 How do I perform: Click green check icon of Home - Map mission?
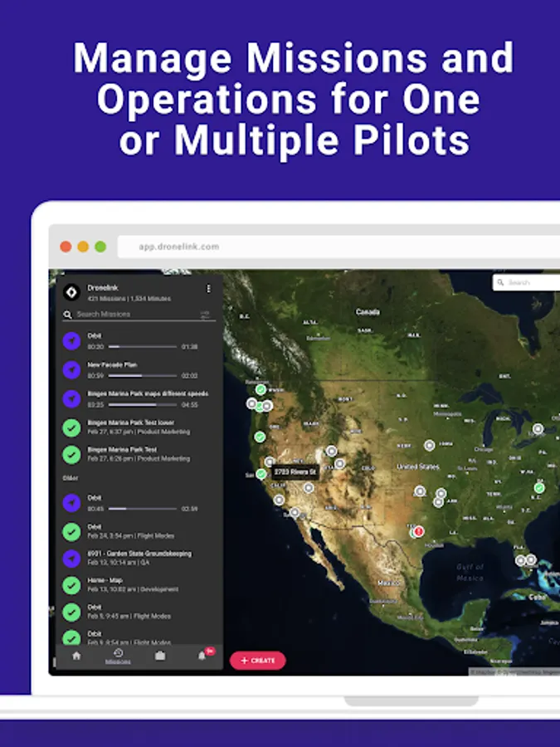click(71, 585)
